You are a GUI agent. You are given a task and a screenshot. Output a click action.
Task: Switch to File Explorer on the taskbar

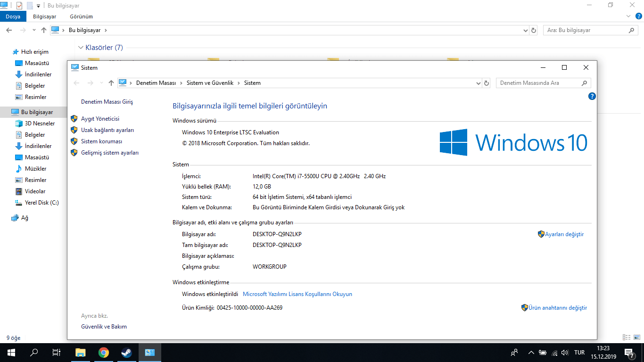[x=81, y=353]
